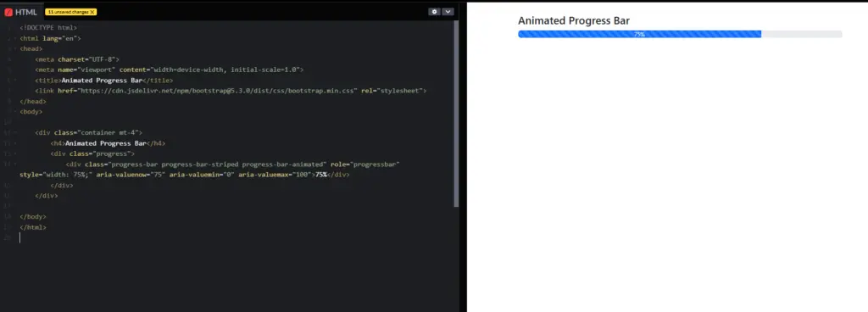Click the closing </head> tag
This screenshot has height=312, width=868.
tap(33, 102)
